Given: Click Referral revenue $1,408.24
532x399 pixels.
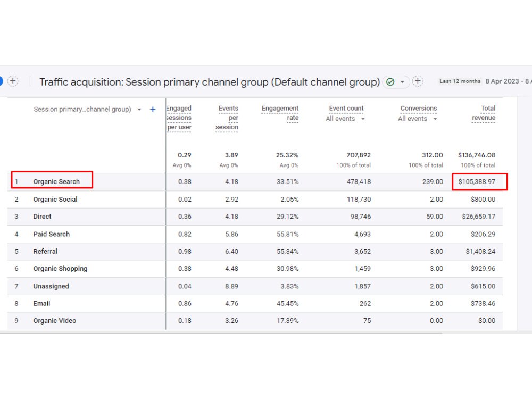Looking at the screenshot, I should 480,252.
